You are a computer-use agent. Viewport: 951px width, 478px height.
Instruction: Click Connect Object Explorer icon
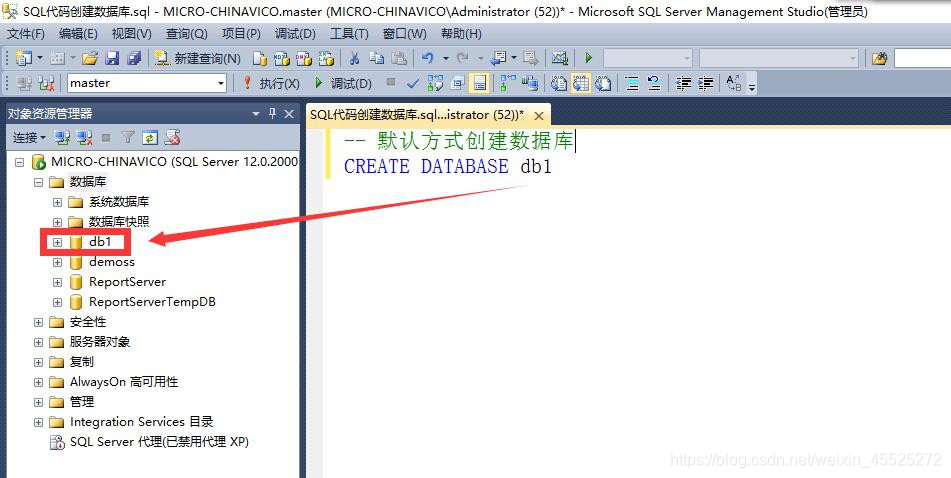pos(62,138)
